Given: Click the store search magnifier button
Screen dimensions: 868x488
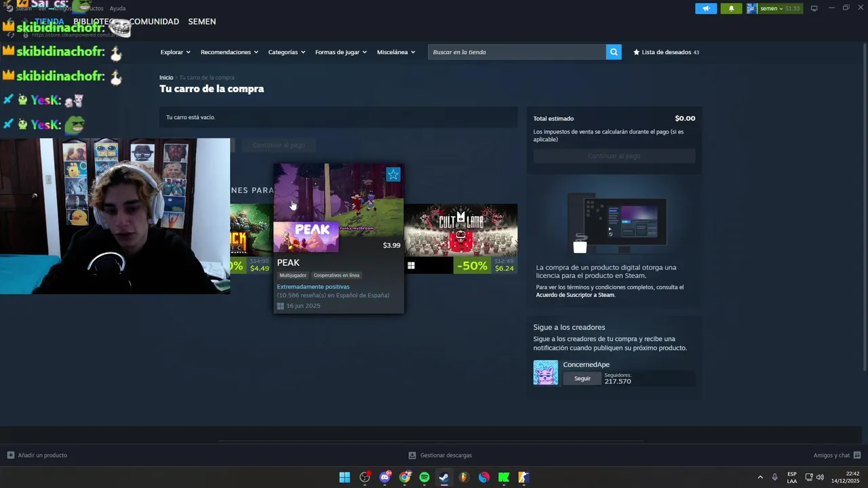Looking at the screenshot, I should tap(614, 52).
